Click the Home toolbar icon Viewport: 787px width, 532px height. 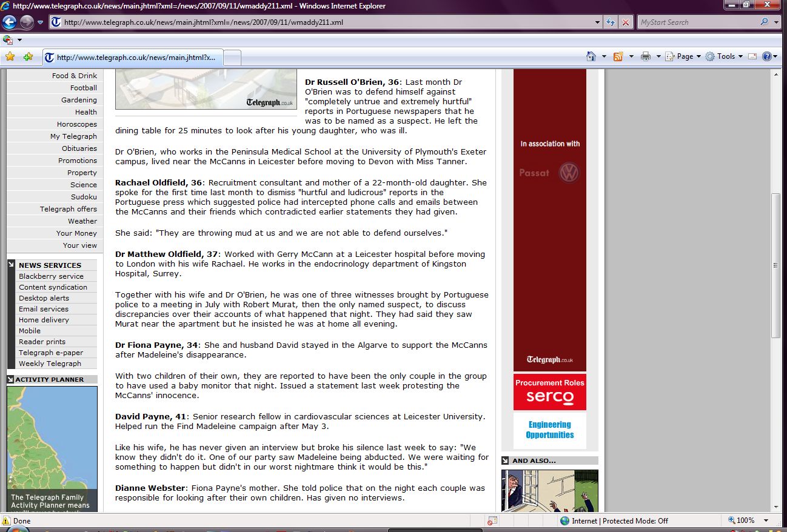591,56
